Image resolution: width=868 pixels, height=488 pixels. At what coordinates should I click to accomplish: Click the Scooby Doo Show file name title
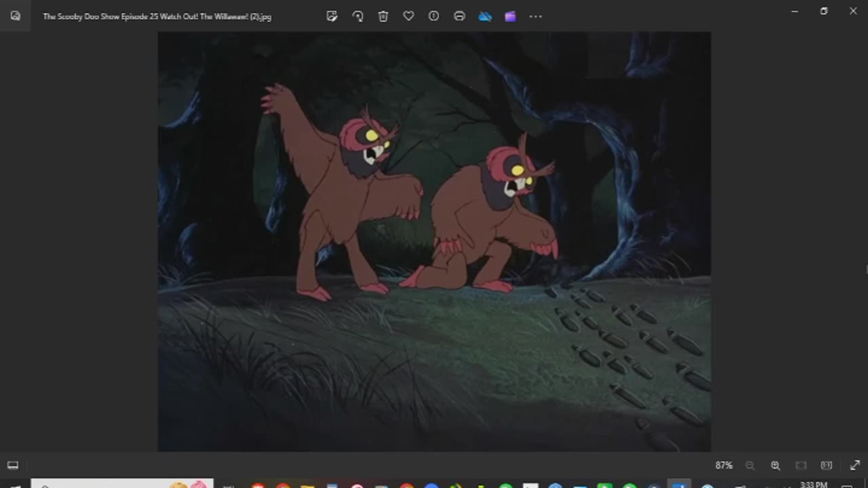[157, 16]
